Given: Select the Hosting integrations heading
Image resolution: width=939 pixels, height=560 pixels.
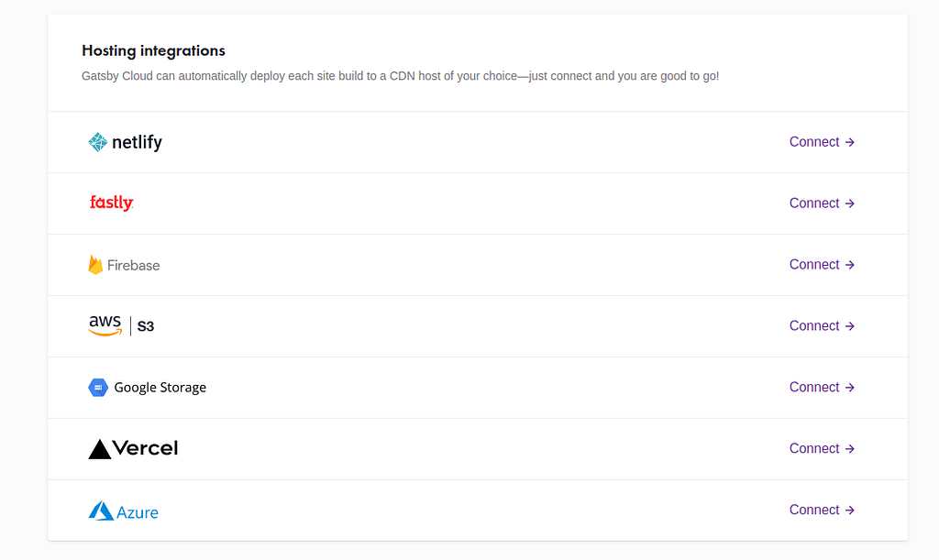Looking at the screenshot, I should (x=153, y=50).
